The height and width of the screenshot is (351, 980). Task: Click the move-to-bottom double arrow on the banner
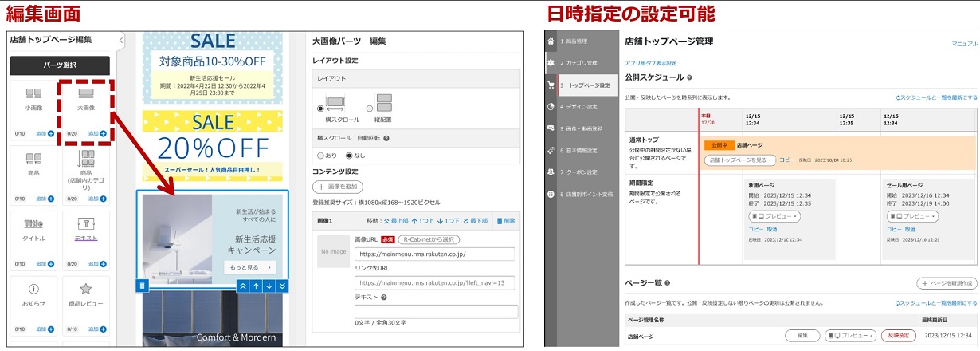pyautogui.click(x=282, y=286)
